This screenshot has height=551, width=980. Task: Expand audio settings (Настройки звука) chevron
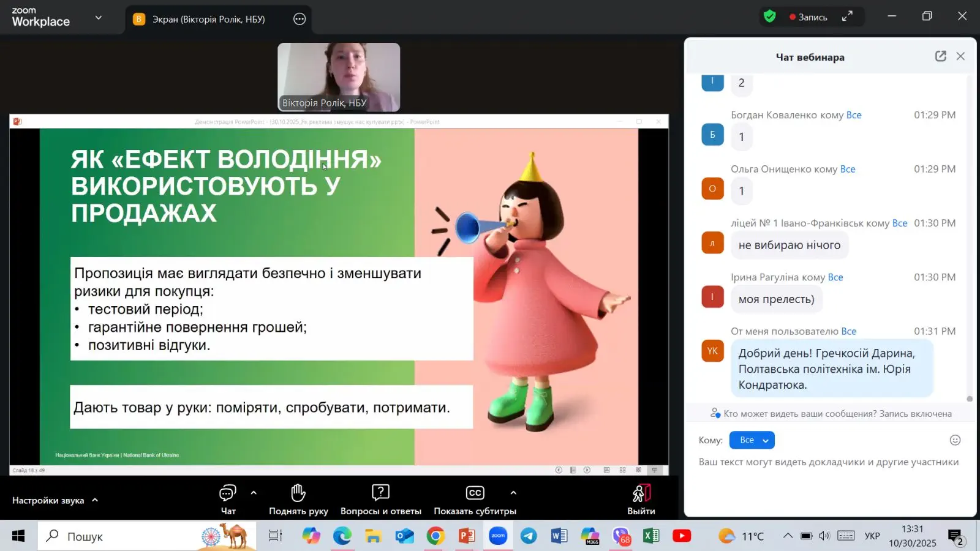[95, 500]
